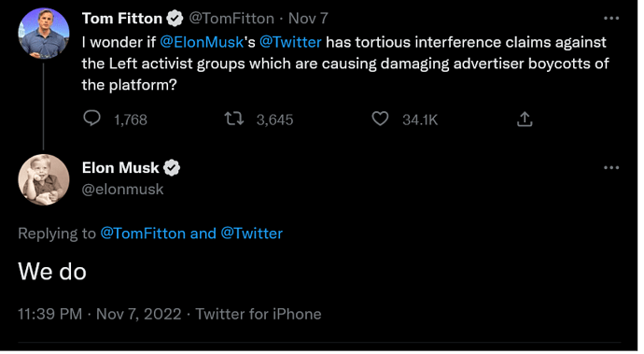The image size is (644, 354).
Task: Like Tom Fitton's tweet with heart icon
Action: [x=380, y=119]
